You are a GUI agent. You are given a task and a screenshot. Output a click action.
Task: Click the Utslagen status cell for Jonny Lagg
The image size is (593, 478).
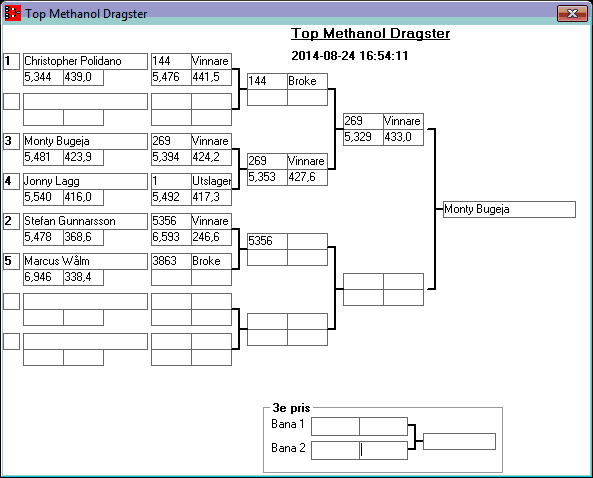tap(211, 181)
